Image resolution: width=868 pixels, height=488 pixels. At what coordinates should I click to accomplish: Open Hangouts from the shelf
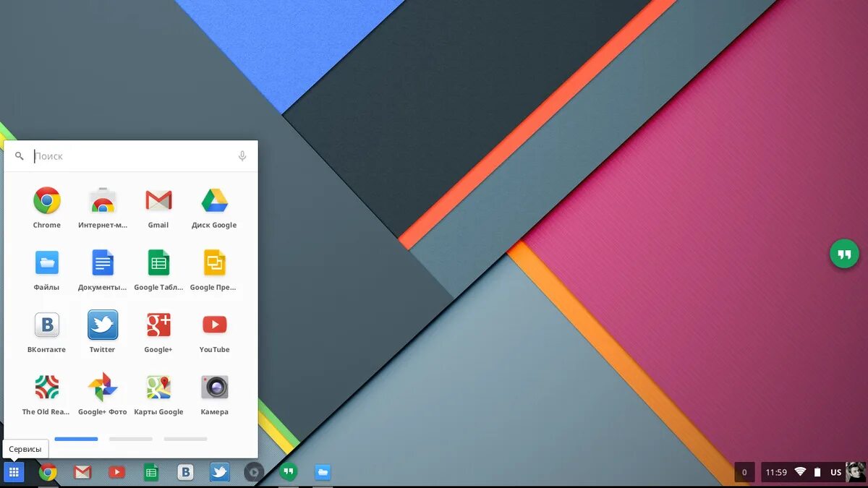(x=288, y=472)
